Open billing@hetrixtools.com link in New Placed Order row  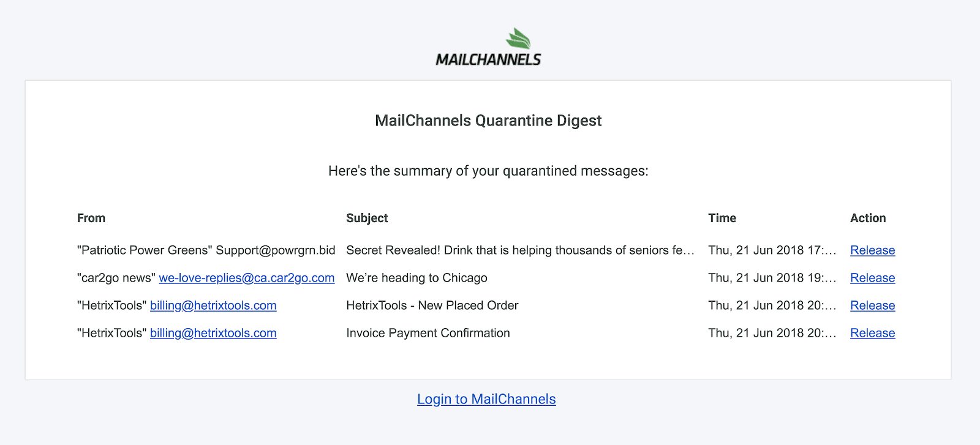point(213,305)
